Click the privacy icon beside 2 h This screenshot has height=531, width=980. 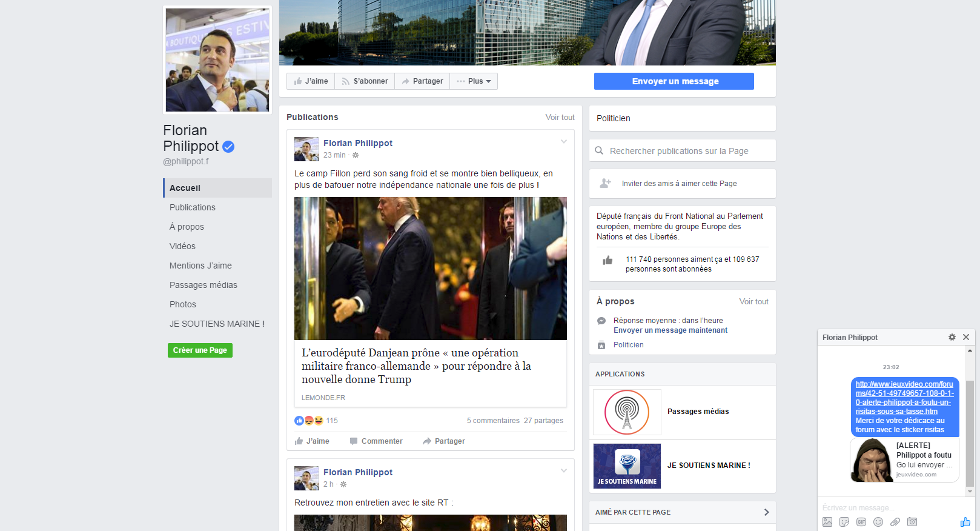(343, 484)
